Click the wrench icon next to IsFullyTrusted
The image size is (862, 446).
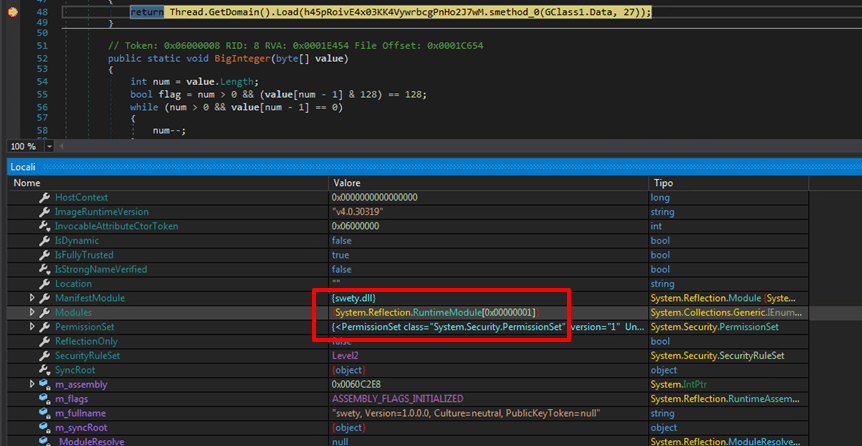point(45,255)
